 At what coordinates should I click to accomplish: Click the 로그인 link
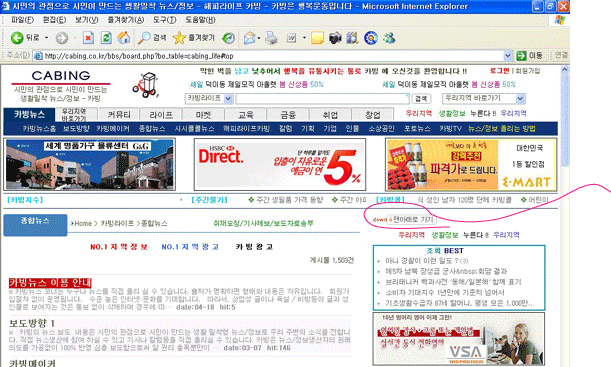coord(500,71)
